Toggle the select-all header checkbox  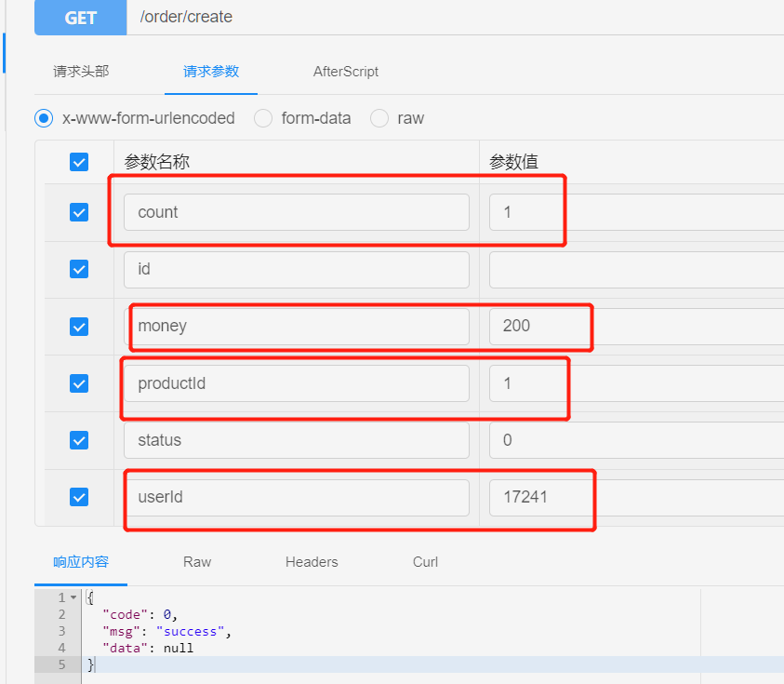click(79, 162)
